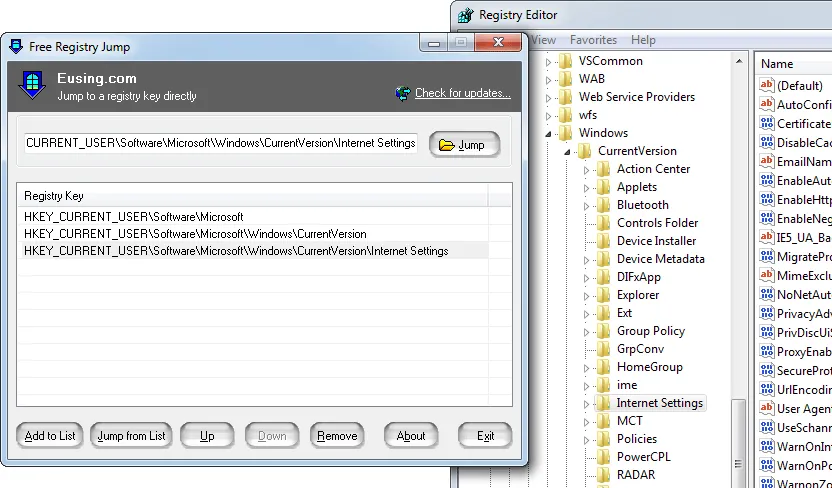Click the Free Registry Jump title icon
The image size is (832, 488).
15,47
